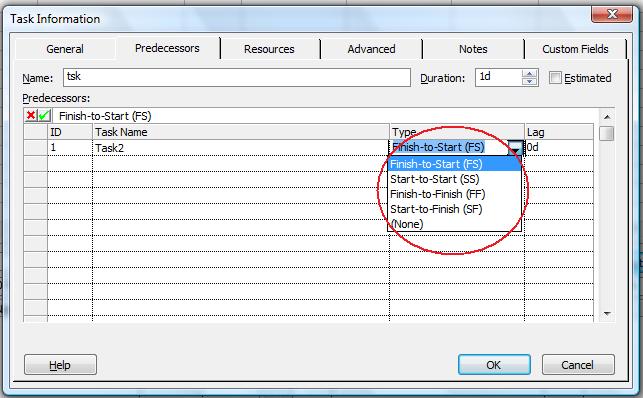Click the Lag cell showing 0d
The height and width of the screenshot is (398, 643).
[559, 148]
